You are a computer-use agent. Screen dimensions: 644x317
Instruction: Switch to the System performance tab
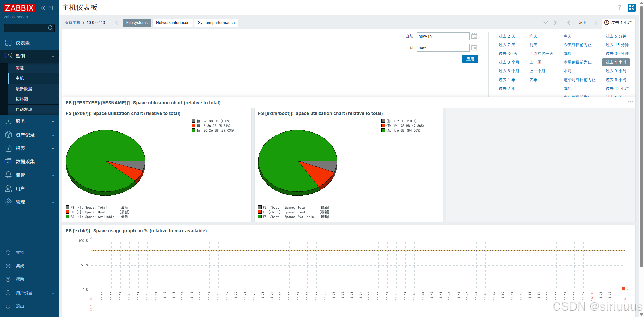coord(216,23)
